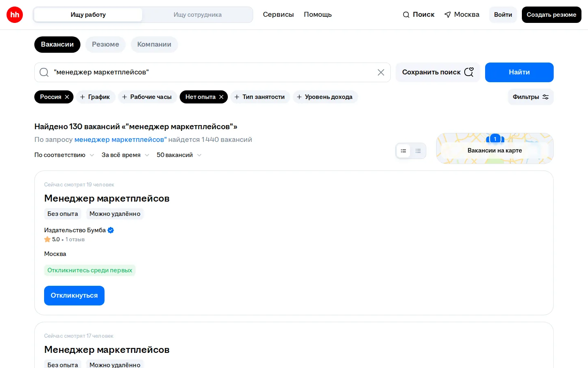This screenshot has width=588, height=368.
Task: Open the suggested query link менеджер маркетплейсов"
Action: (120, 139)
